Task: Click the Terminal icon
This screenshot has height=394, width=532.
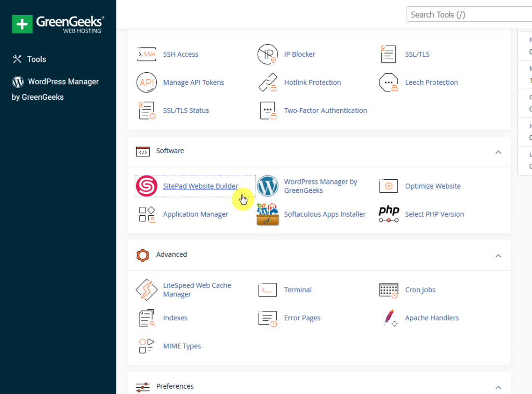Action: click(x=268, y=290)
